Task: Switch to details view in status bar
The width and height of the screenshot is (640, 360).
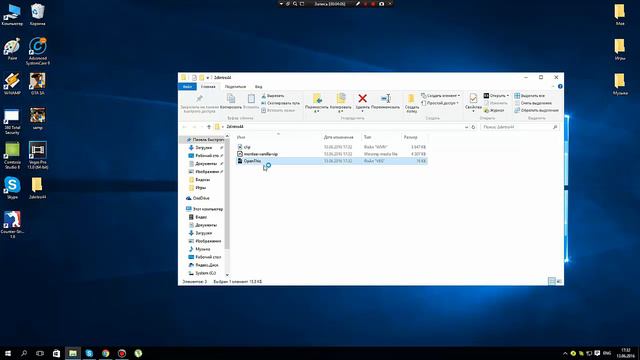Action: [x=551, y=281]
